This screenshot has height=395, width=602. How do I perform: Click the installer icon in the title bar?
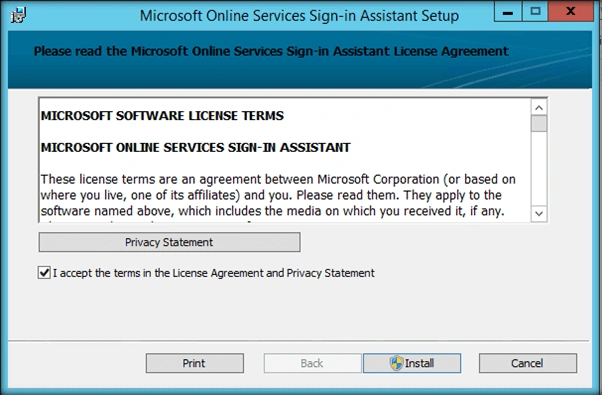pyautogui.click(x=18, y=15)
